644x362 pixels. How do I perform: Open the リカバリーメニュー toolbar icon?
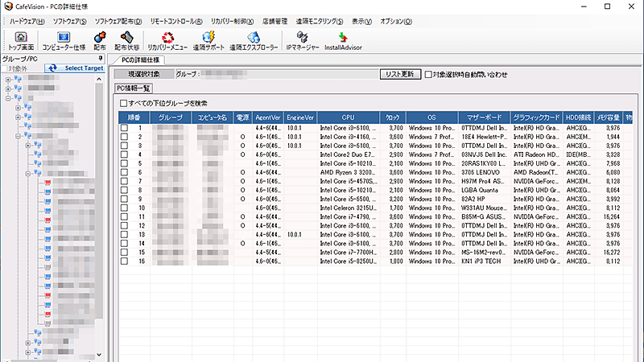pyautogui.click(x=167, y=41)
